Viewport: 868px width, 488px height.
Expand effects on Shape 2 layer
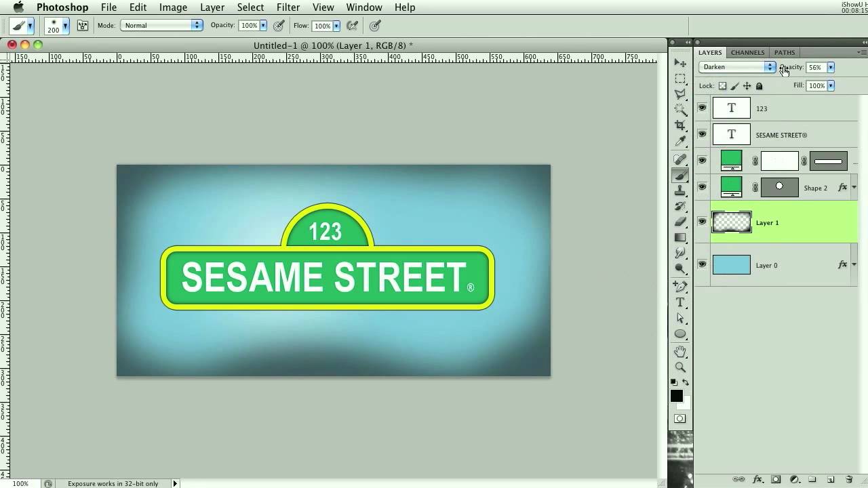(854, 188)
